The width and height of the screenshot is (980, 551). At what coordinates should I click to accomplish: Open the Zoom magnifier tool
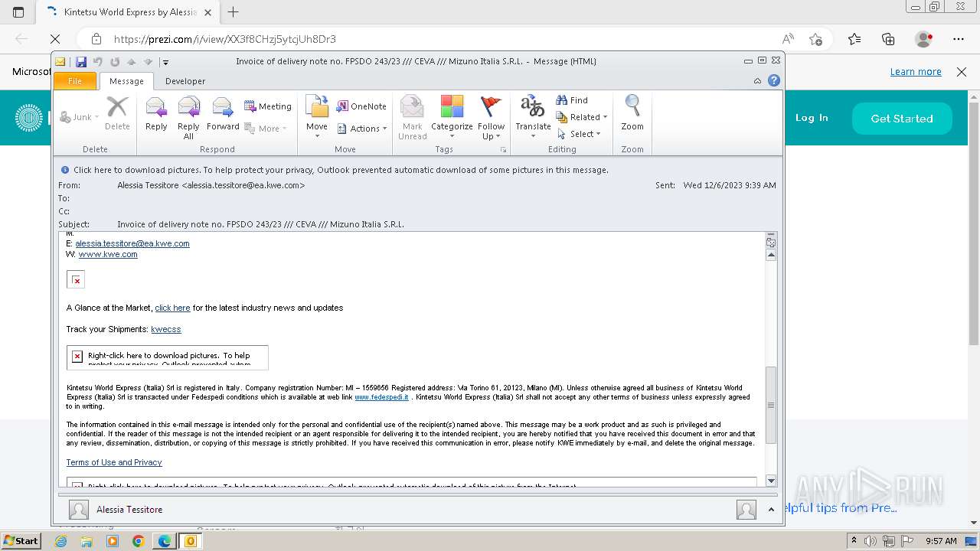(x=632, y=113)
